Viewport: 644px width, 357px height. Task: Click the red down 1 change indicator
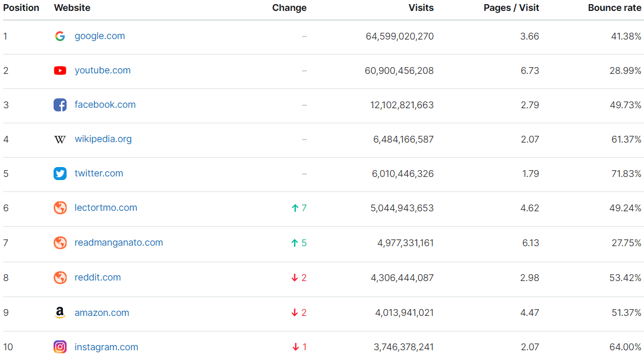pyautogui.click(x=299, y=347)
